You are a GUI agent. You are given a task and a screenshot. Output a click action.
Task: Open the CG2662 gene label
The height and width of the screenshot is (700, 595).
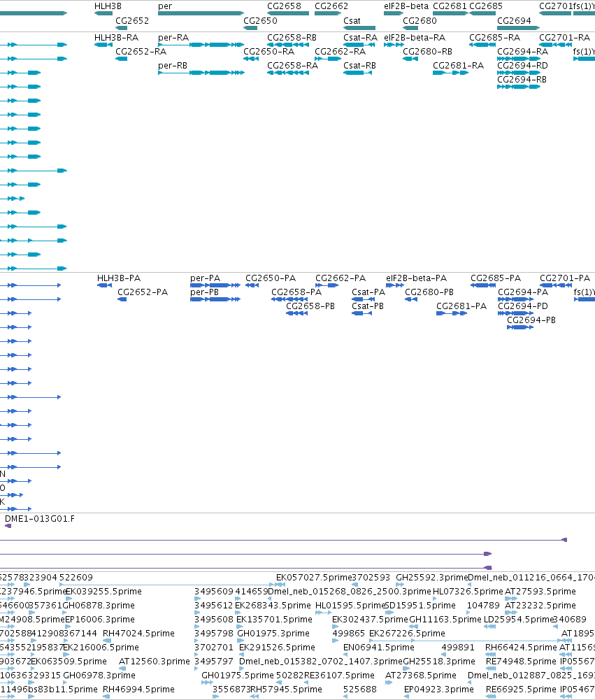pyautogui.click(x=331, y=6)
